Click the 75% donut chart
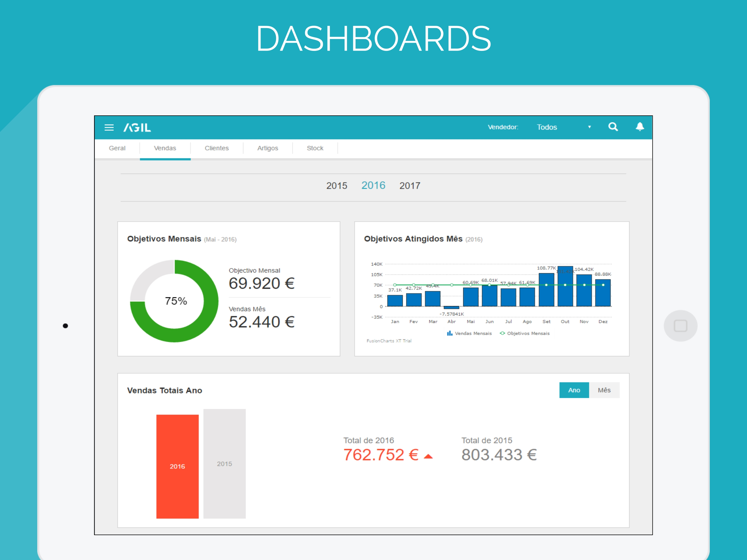The image size is (747, 560). (x=174, y=301)
